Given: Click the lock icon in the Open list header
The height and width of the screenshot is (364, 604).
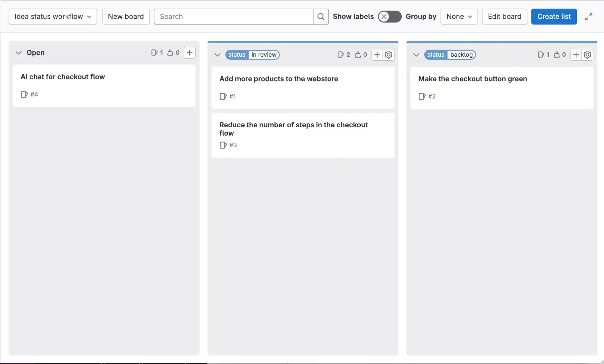Looking at the screenshot, I should (170, 52).
